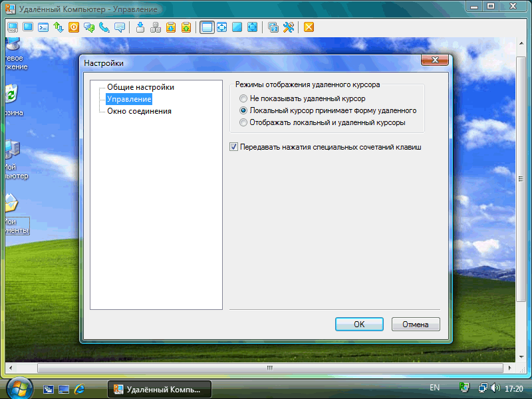This screenshot has height=399, width=532.
Task: Click clipboard download orange icon
Action: [x=171, y=27]
